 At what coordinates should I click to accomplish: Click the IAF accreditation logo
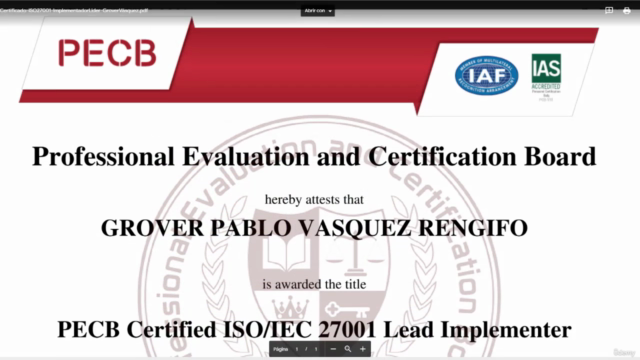click(x=487, y=76)
